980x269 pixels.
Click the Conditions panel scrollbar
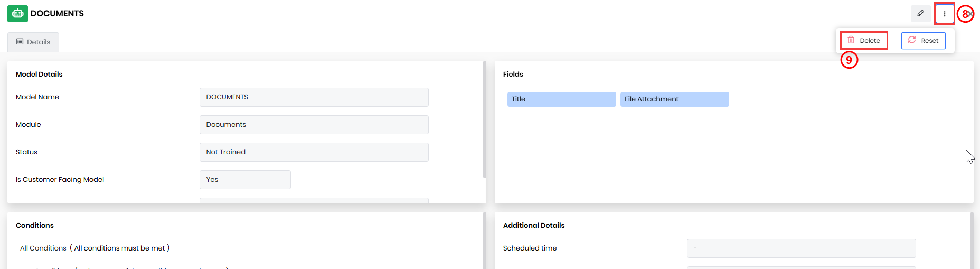[485, 240]
